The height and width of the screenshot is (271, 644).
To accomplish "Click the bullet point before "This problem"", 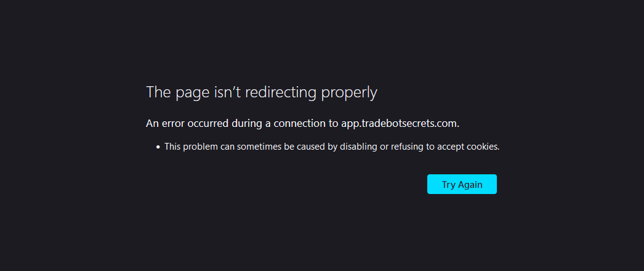I will 158,147.
